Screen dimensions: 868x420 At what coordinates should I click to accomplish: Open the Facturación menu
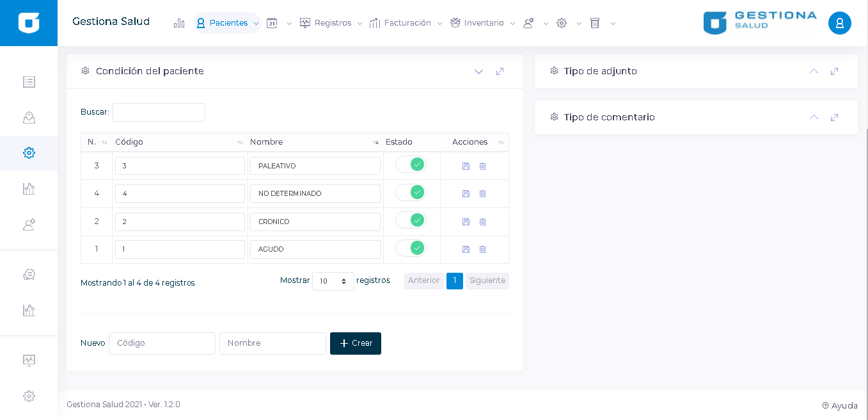pos(407,23)
